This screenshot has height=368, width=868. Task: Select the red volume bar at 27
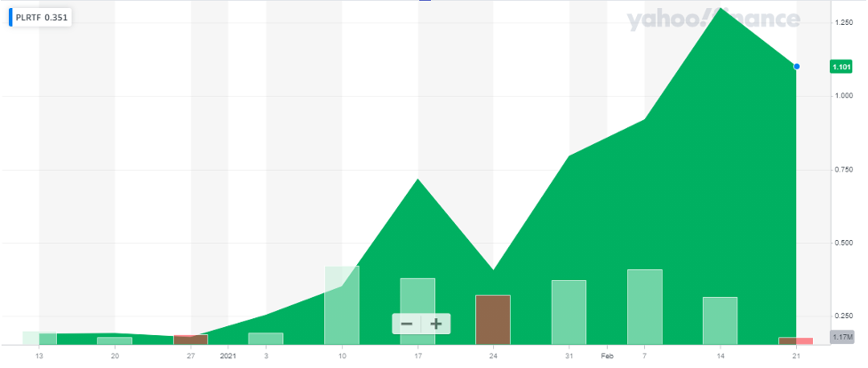190,340
